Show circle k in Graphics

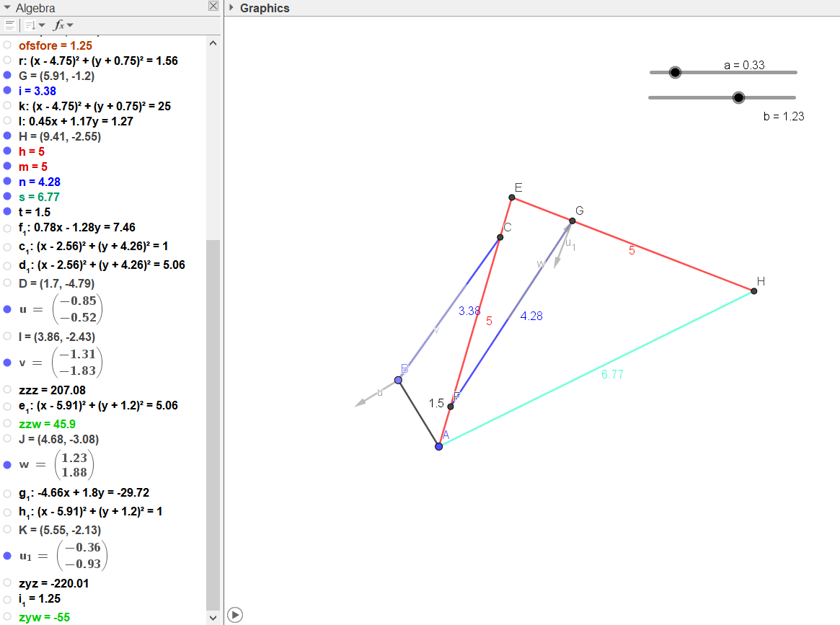[7, 105]
